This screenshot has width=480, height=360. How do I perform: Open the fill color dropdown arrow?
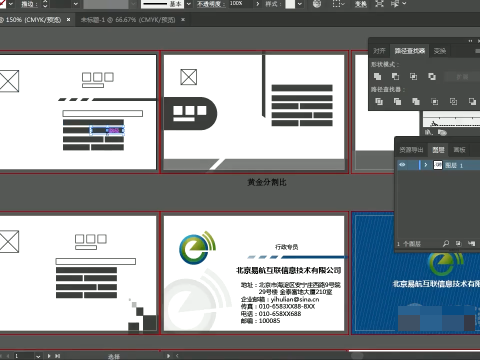click(10, 4)
